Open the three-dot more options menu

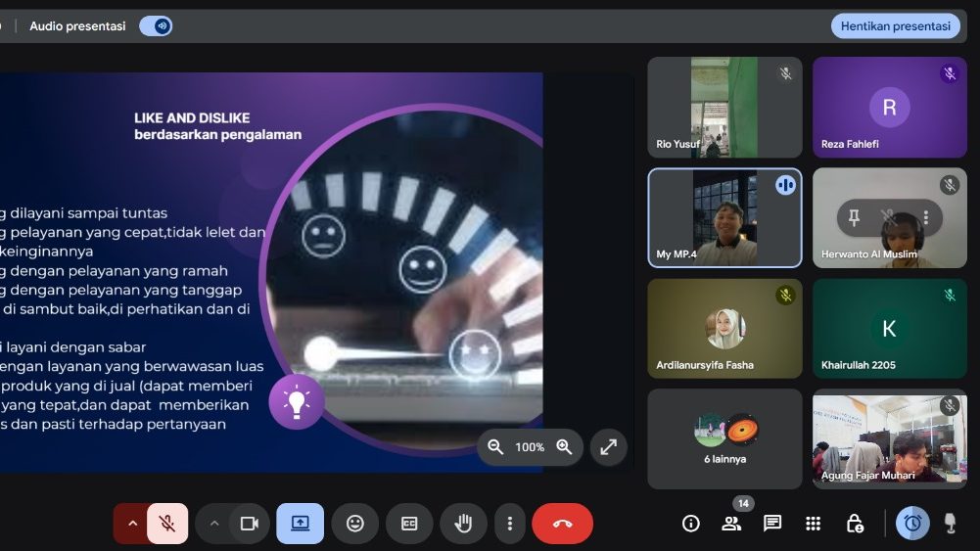point(509,524)
